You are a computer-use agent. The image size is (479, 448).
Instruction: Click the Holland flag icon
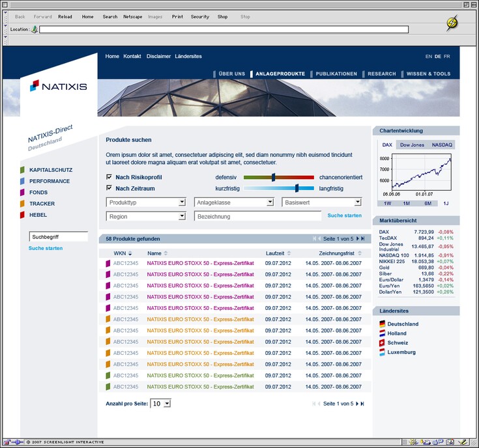382,333
